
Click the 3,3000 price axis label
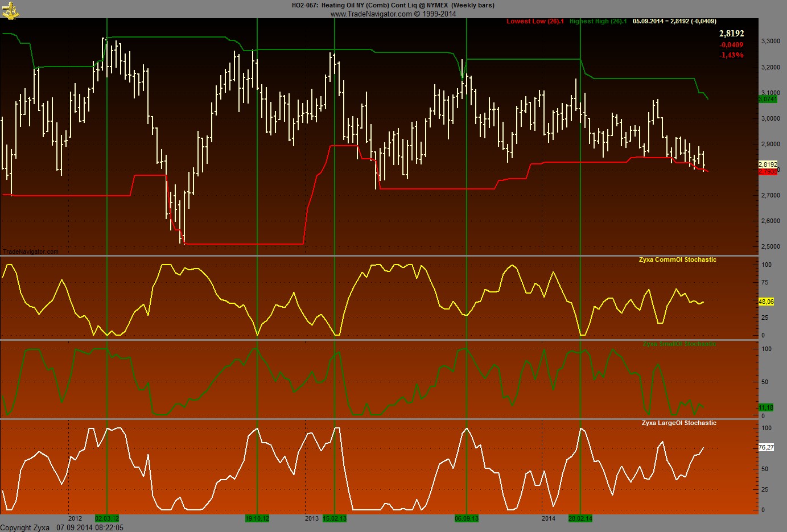coord(770,42)
